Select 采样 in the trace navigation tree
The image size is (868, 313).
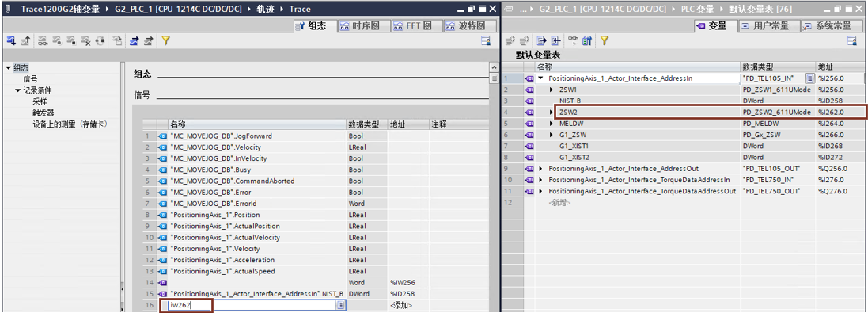(x=40, y=101)
